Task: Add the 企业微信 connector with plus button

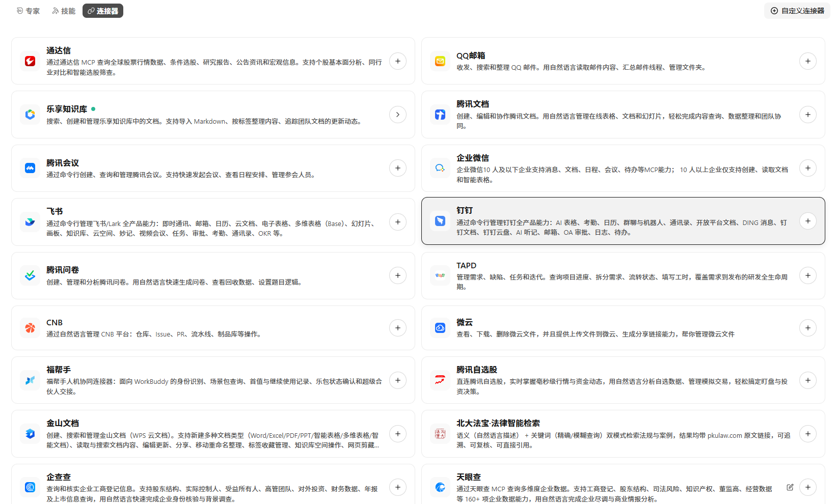Action: [x=808, y=168]
